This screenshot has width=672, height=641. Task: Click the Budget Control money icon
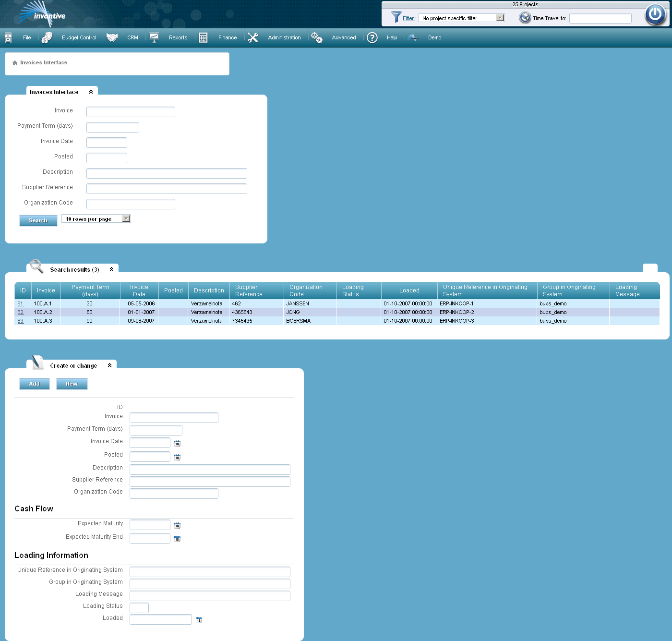(47, 37)
